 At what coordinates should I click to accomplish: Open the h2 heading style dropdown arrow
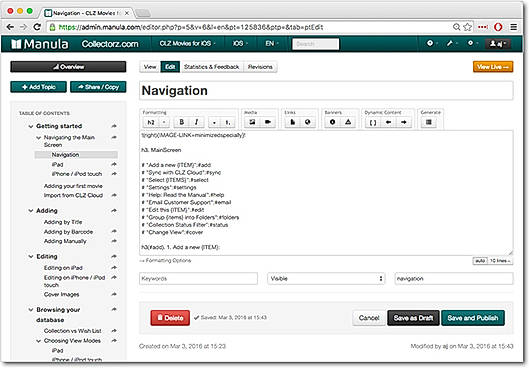[x=164, y=122]
